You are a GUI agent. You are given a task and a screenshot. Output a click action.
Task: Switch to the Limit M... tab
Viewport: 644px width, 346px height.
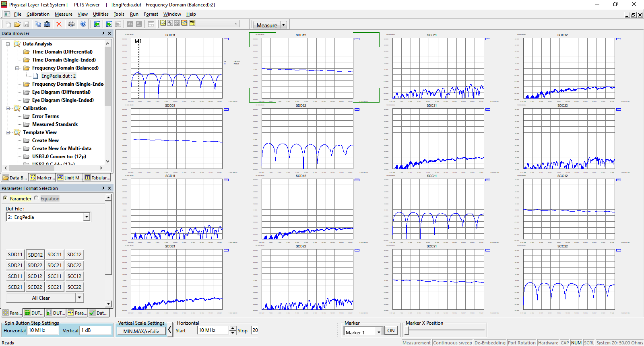(x=70, y=178)
